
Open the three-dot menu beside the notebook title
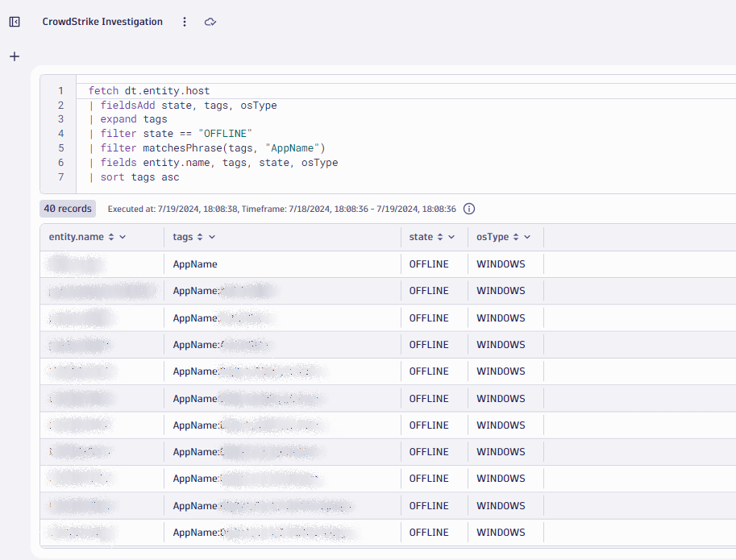click(185, 22)
